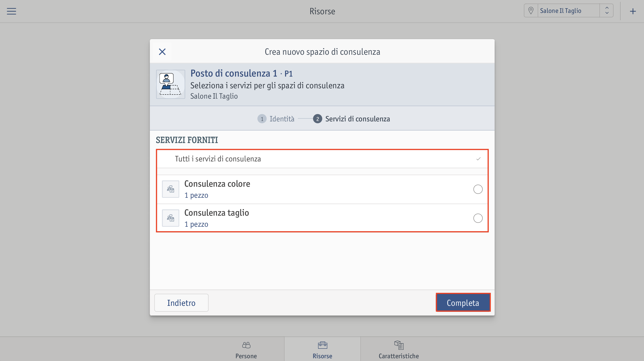
Task: Click the Consulenza colore service icon
Action: pos(171,189)
